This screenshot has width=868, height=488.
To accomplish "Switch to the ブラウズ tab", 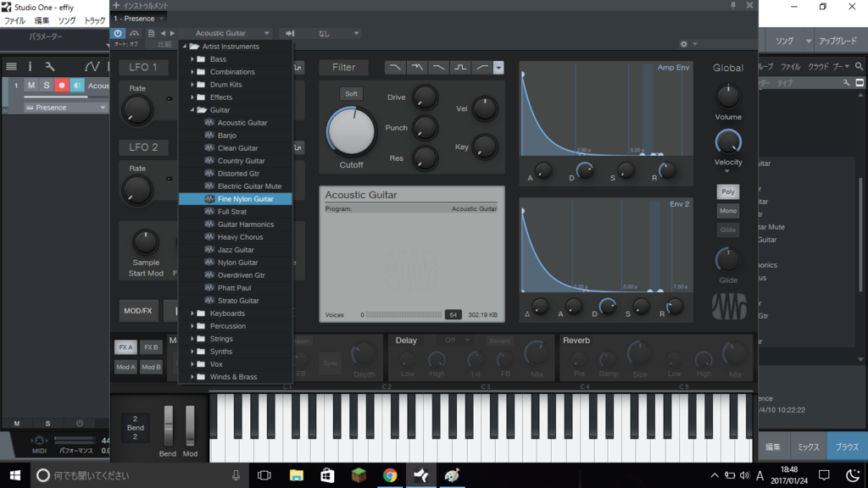I will (x=847, y=446).
